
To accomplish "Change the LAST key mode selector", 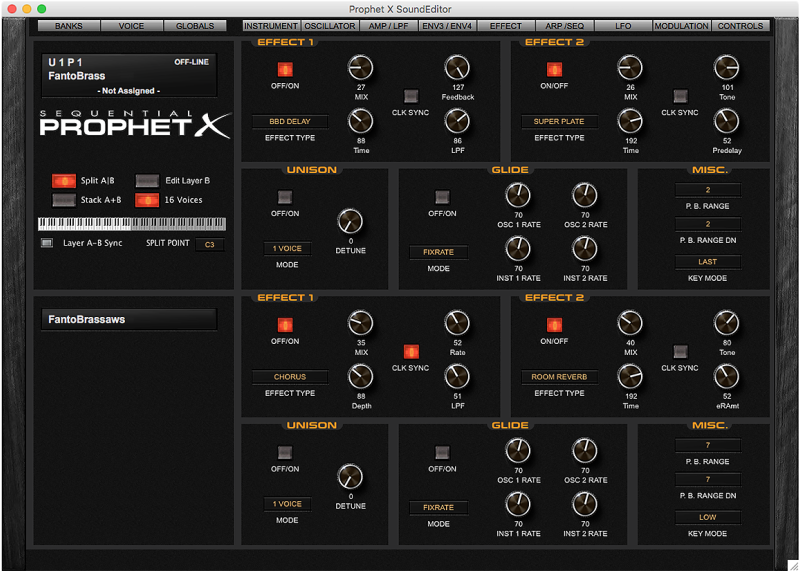I will [x=707, y=262].
